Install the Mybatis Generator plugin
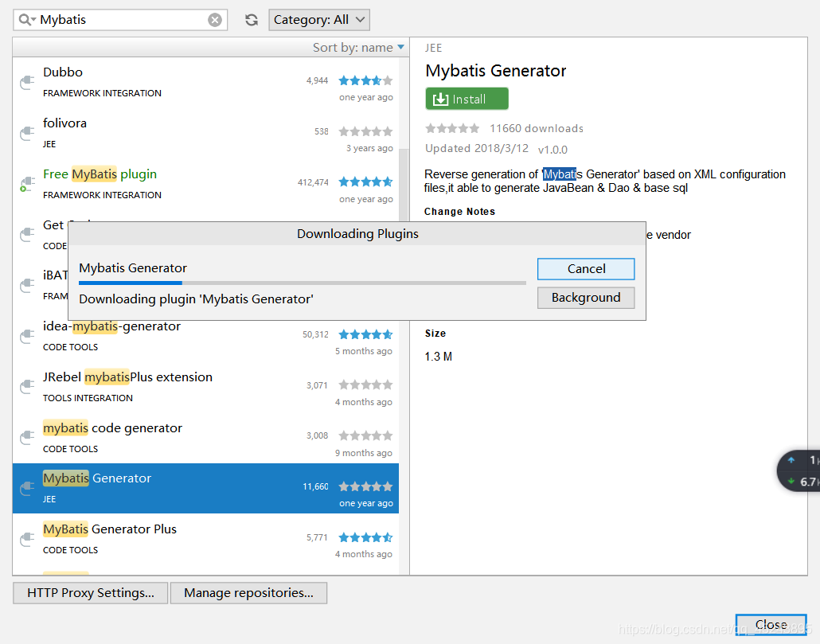The image size is (820, 644). pyautogui.click(x=467, y=99)
